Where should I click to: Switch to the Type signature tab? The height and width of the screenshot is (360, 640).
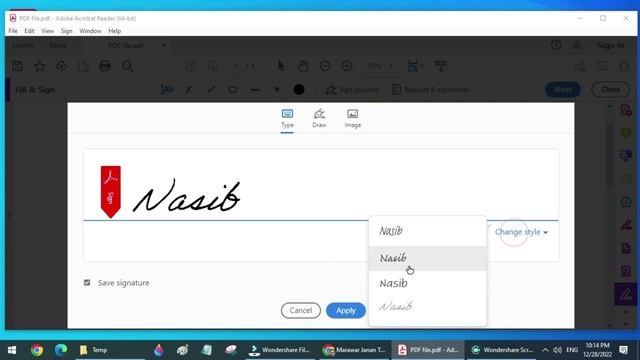pos(287,119)
